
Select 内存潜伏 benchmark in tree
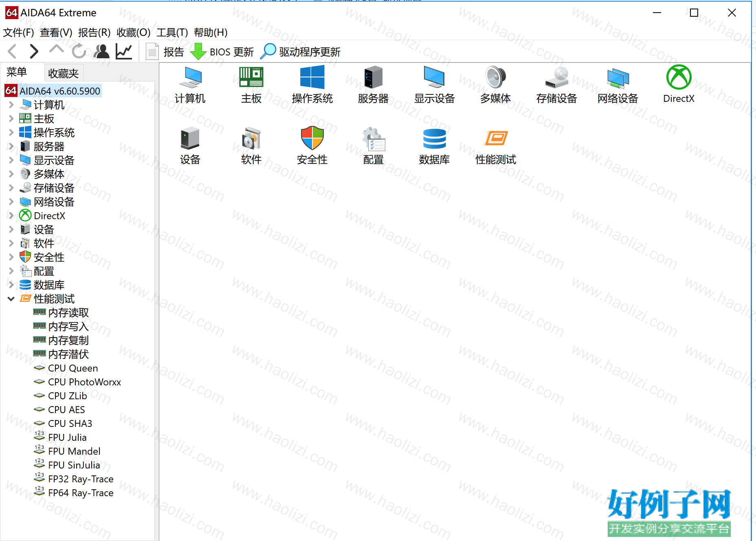tap(61, 354)
